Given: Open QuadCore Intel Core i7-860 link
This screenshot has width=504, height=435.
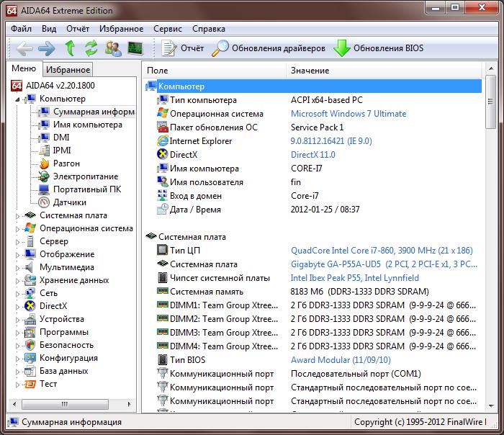Looking at the screenshot, I should (x=382, y=251).
